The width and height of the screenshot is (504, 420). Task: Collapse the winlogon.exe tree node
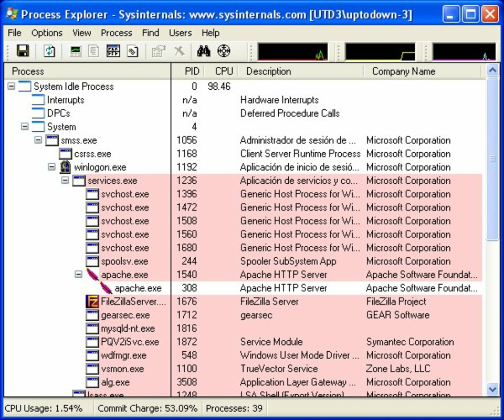[52, 167]
